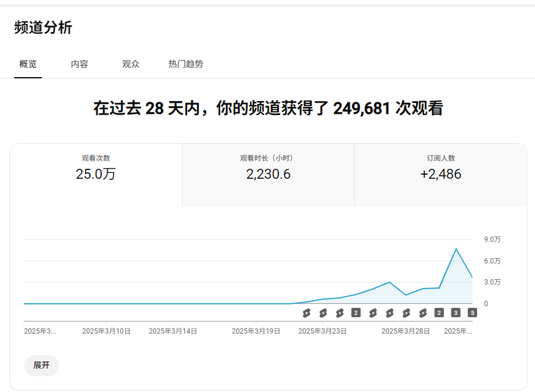Viewport: 535px width, 392px height.
Task: Click Shorts marker just left of first 2 badge
Action: [340, 313]
